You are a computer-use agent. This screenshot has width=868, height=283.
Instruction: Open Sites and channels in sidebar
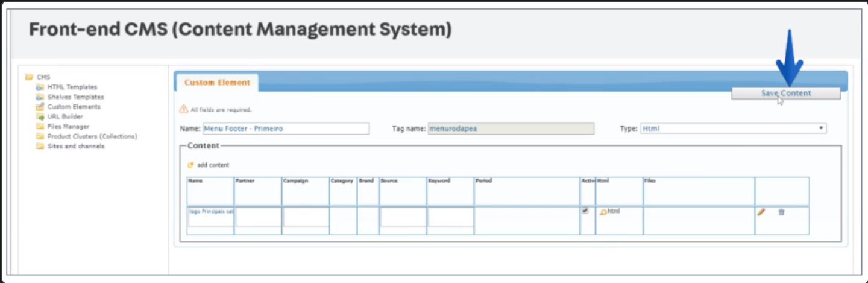point(75,146)
